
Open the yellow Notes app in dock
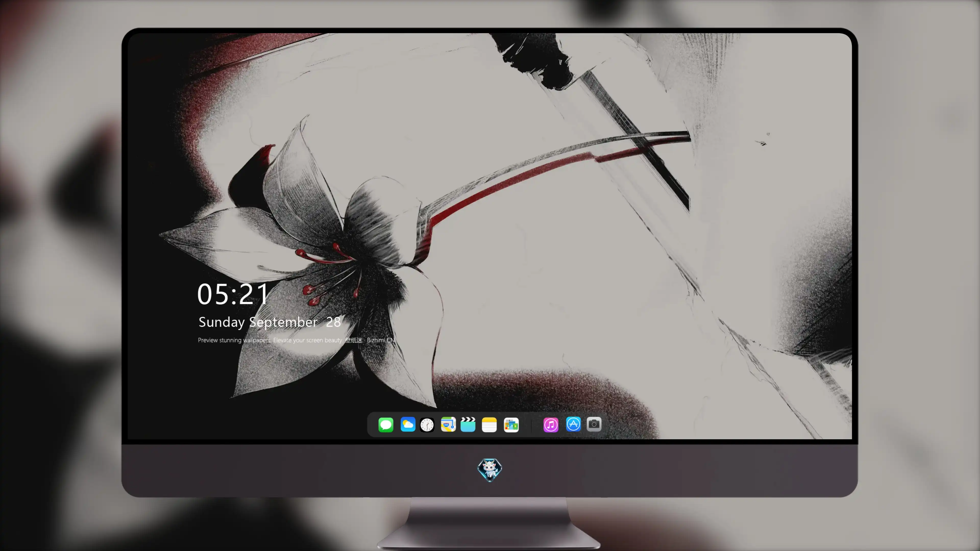point(489,424)
